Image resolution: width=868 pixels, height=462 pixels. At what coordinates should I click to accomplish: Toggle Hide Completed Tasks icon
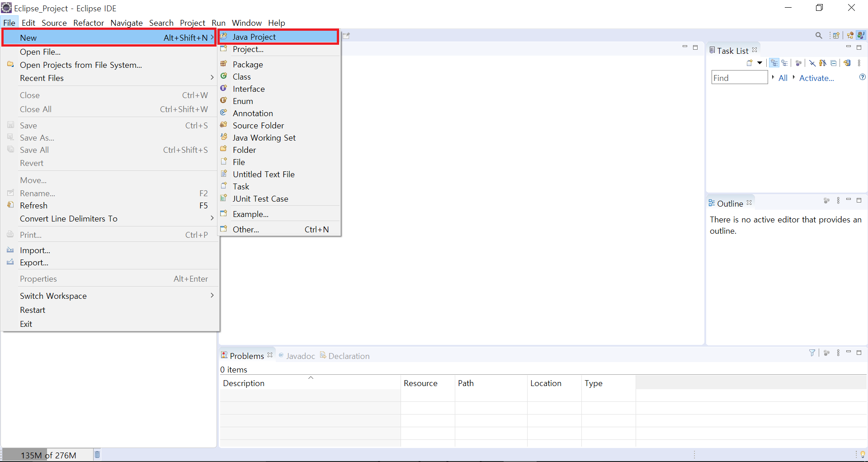(x=812, y=63)
